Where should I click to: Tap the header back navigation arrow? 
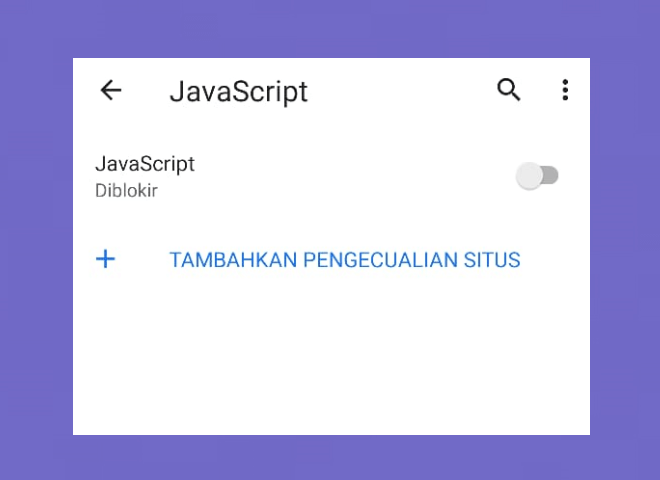click(111, 90)
